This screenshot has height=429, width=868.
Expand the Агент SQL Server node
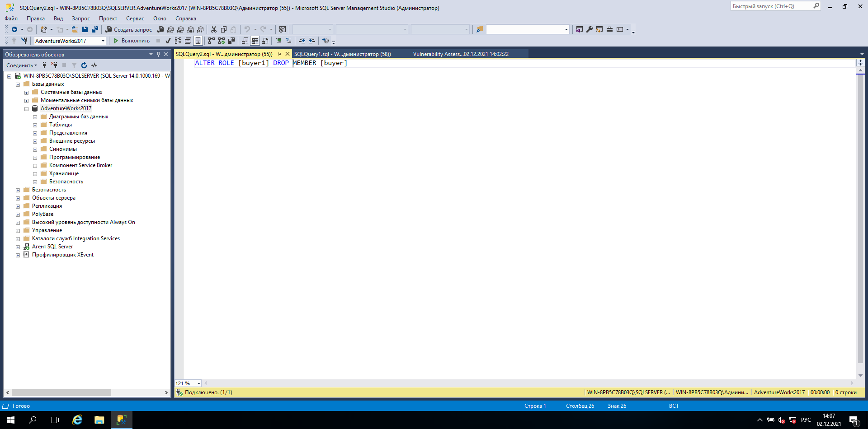tap(18, 247)
